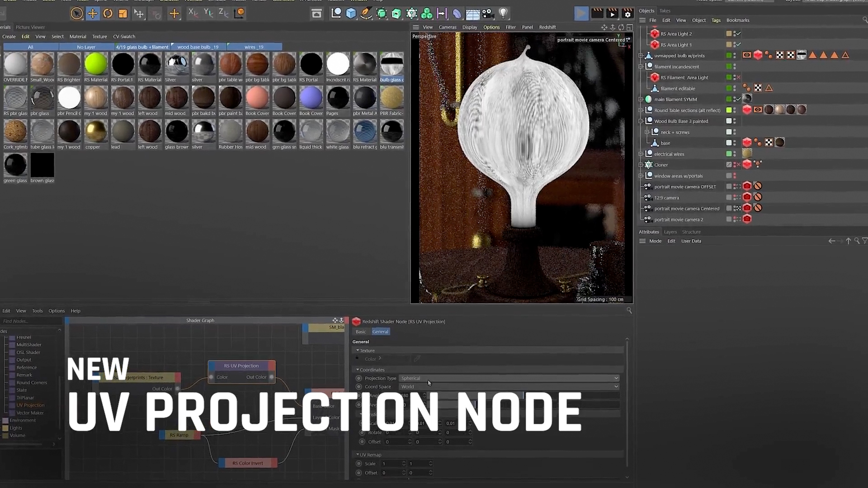The height and width of the screenshot is (488, 868).
Task: Click the Spline Pen tool icon
Action: pos(366,14)
